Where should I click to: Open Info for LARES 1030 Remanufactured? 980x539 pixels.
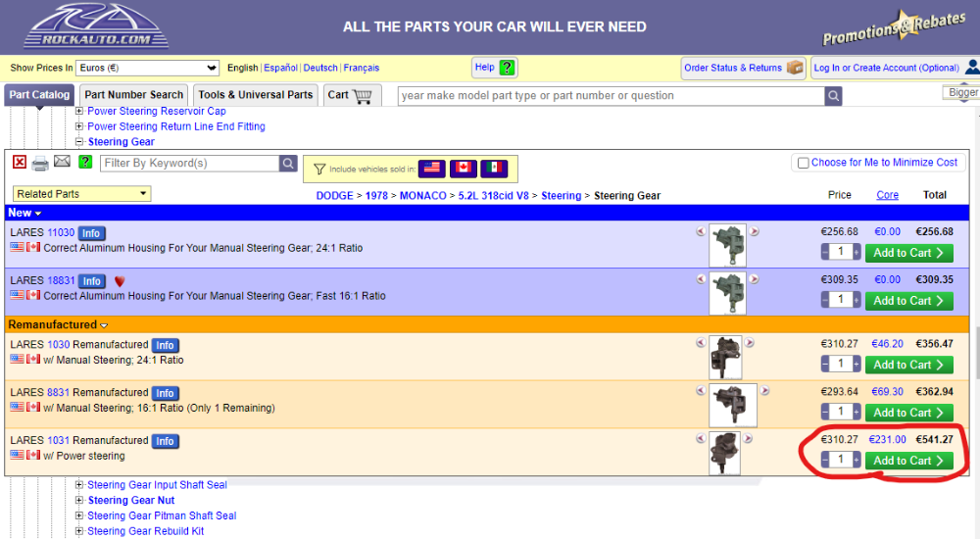click(165, 345)
